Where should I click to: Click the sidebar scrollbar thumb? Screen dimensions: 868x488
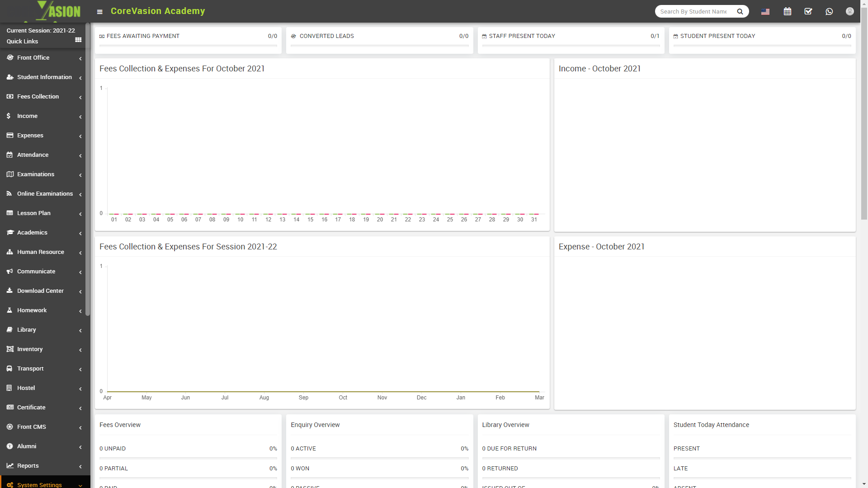pyautogui.click(x=88, y=169)
